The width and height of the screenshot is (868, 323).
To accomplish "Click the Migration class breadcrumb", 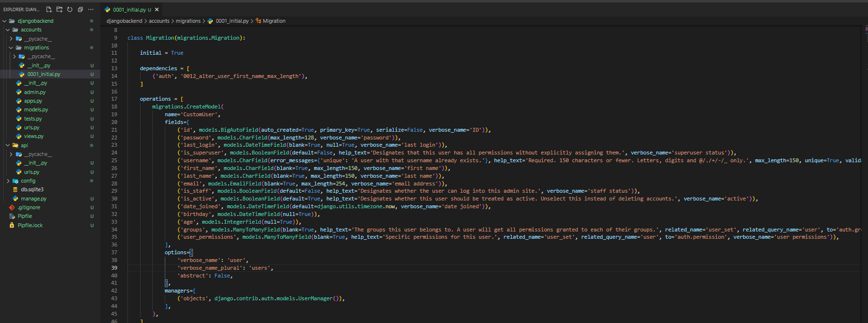I will pos(274,21).
